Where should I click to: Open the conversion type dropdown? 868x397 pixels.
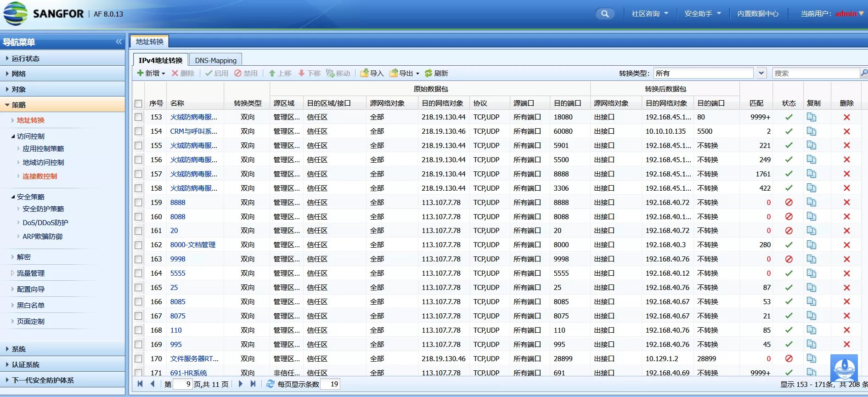click(x=761, y=73)
